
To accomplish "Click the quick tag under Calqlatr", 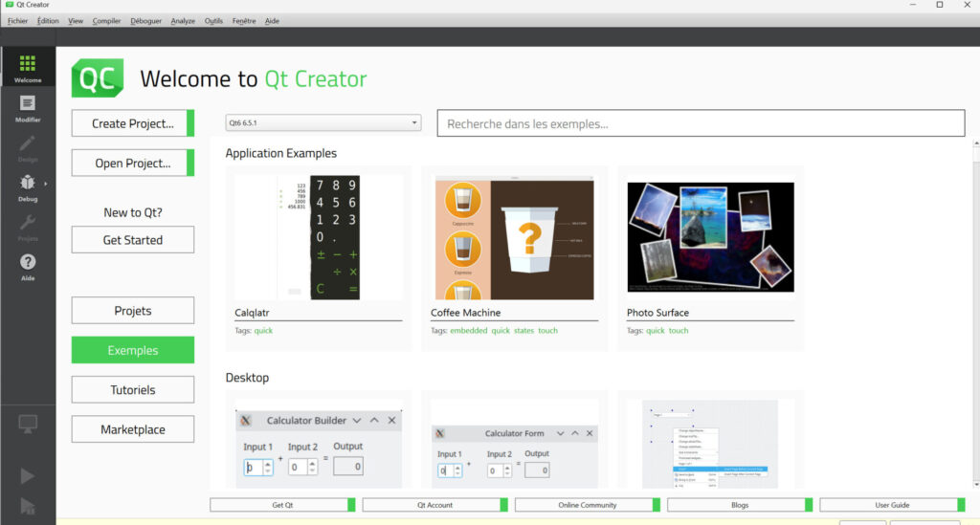I will coord(263,330).
